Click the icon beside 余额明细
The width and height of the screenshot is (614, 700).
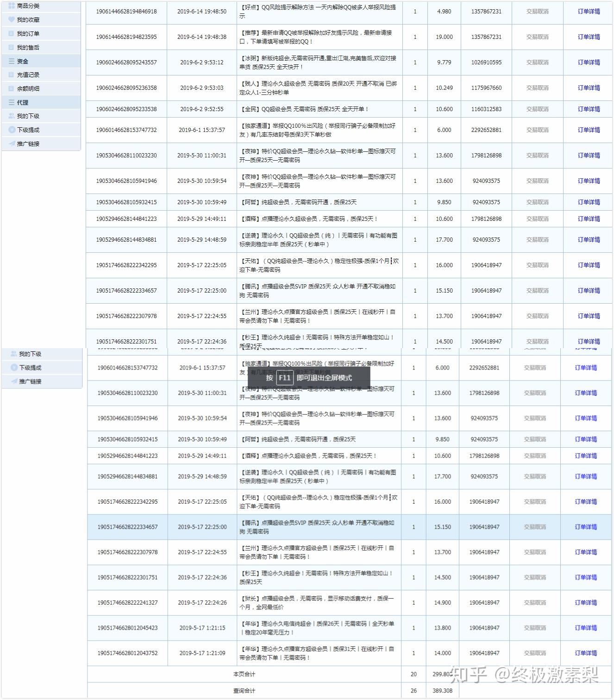coord(12,88)
